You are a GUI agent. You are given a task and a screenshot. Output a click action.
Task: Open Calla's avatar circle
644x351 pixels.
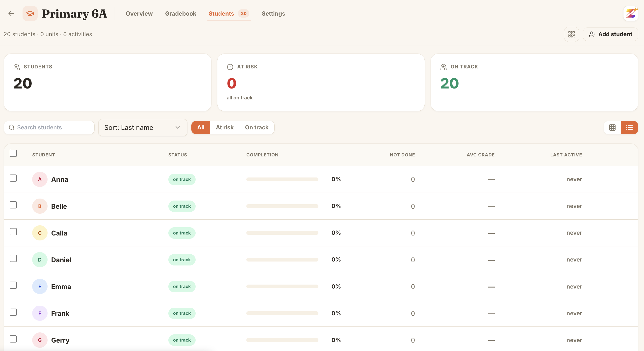[40, 233]
